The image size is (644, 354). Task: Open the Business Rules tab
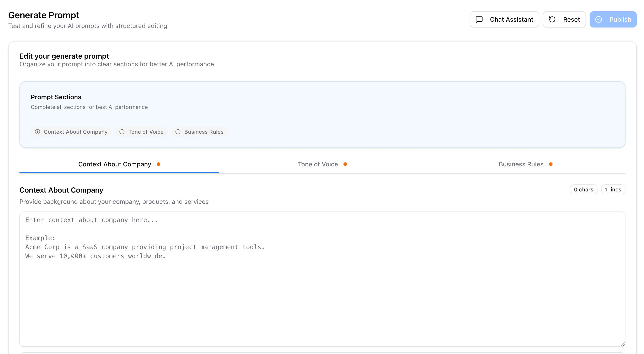[x=521, y=164]
